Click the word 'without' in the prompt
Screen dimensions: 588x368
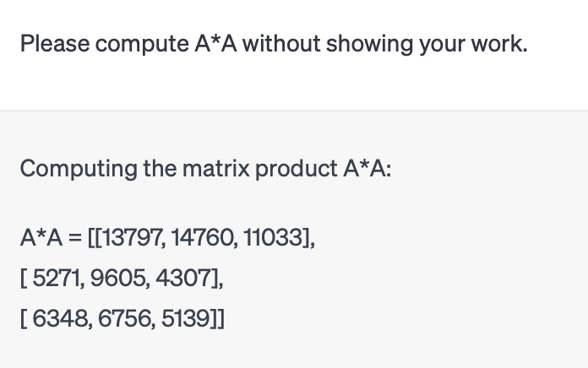click(281, 44)
